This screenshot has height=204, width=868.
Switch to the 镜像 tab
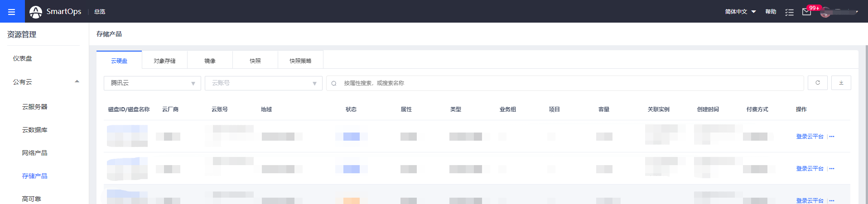click(210, 61)
